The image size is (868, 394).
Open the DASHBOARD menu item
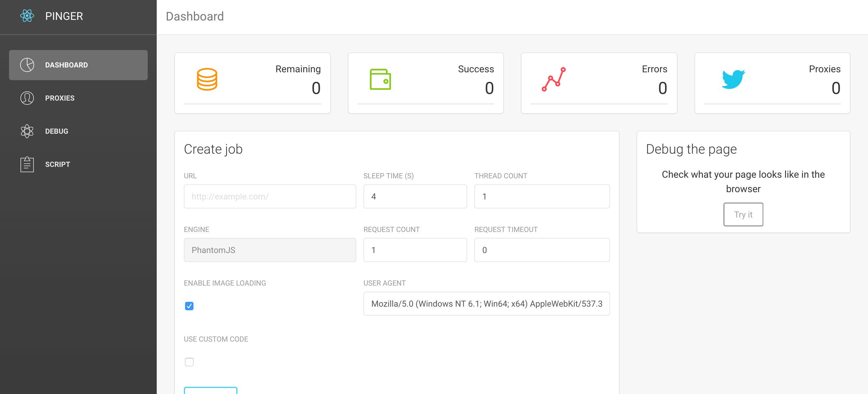pos(78,65)
